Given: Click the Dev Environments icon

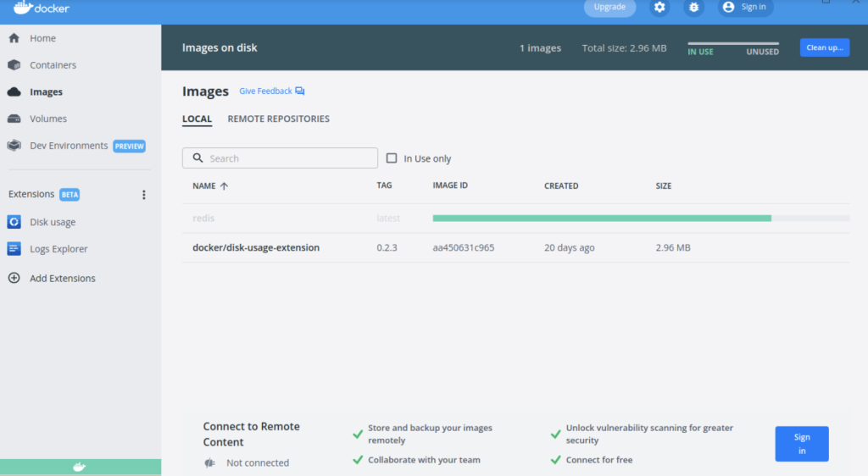Looking at the screenshot, I should [14, 146].
